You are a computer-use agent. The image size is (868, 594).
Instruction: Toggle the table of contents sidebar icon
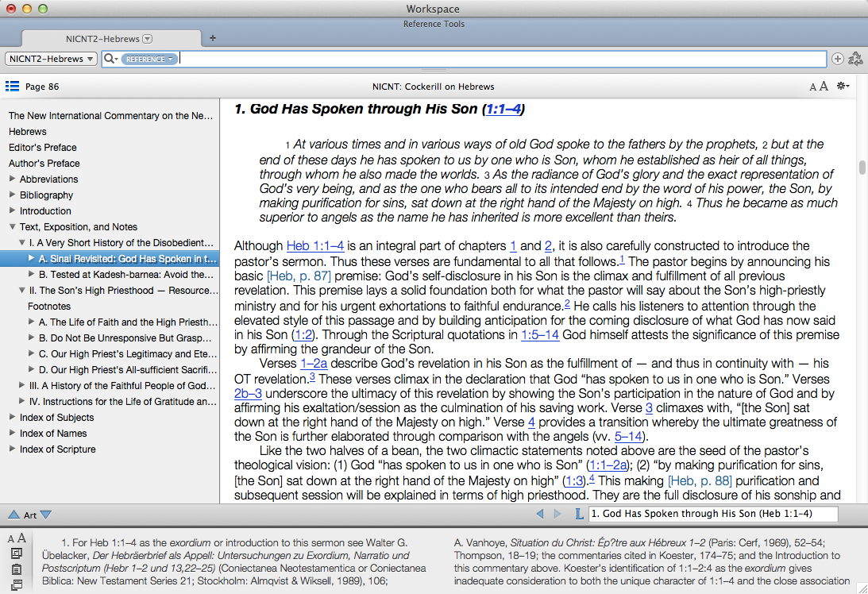pyautogui.click(x=12, y=87)
